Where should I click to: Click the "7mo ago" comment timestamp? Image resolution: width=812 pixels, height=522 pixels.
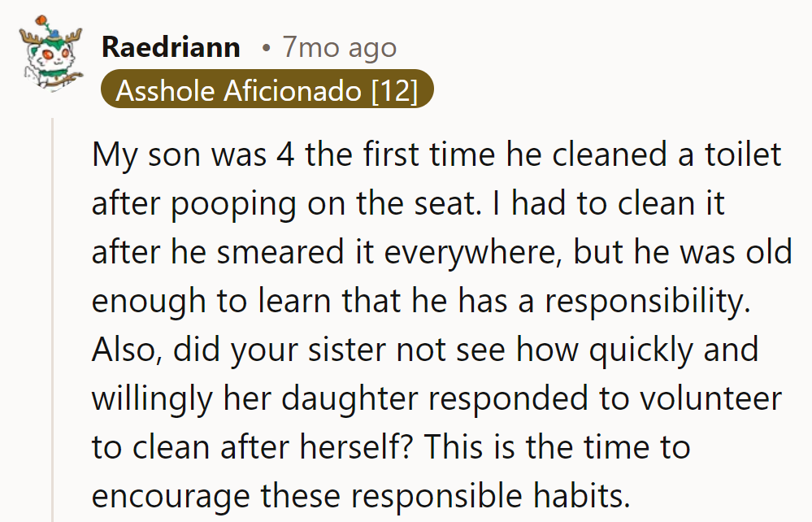coord(339,48)
